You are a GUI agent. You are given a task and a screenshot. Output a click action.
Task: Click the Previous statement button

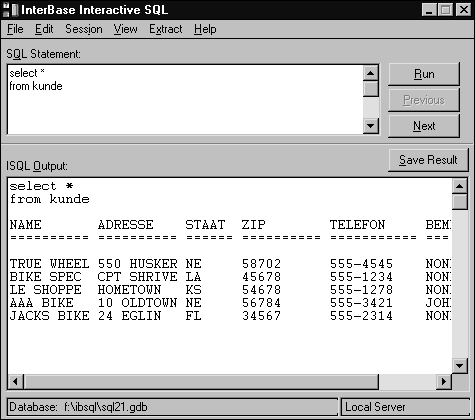tap(424, 100)
